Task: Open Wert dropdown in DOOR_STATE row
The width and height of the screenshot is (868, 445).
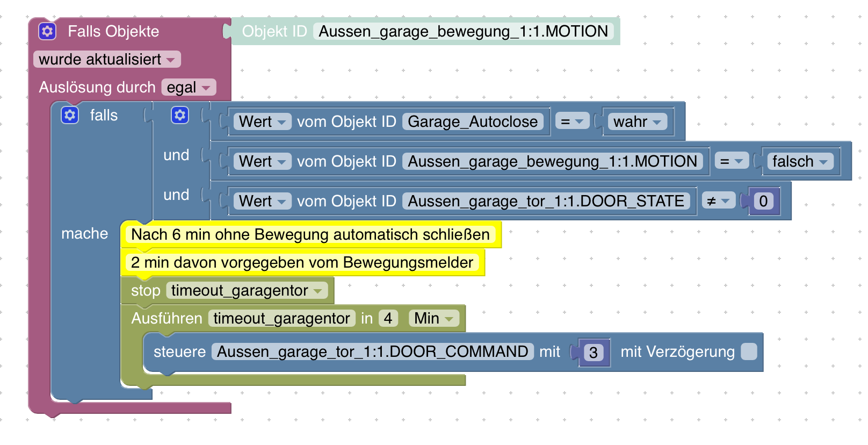Action: coord(263,201)
